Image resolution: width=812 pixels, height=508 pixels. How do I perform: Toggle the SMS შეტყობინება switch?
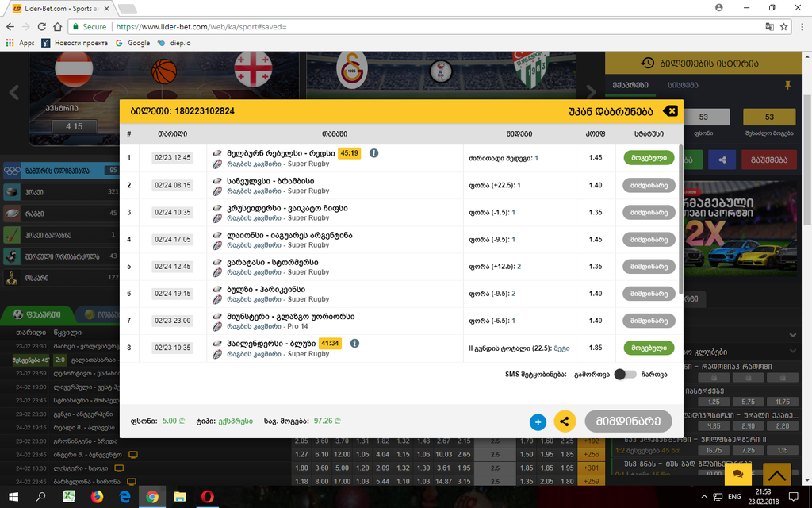[x=625, y=375]
